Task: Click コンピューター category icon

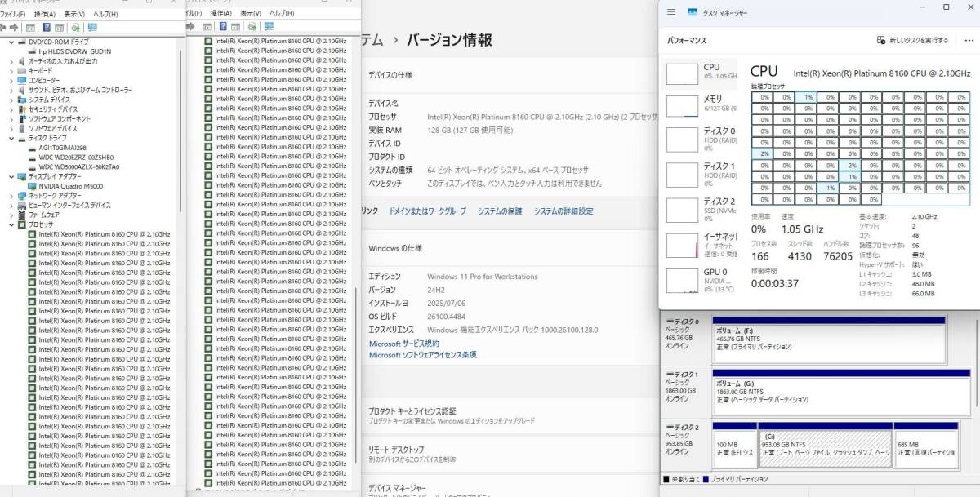Action: (x=22, y=80)
